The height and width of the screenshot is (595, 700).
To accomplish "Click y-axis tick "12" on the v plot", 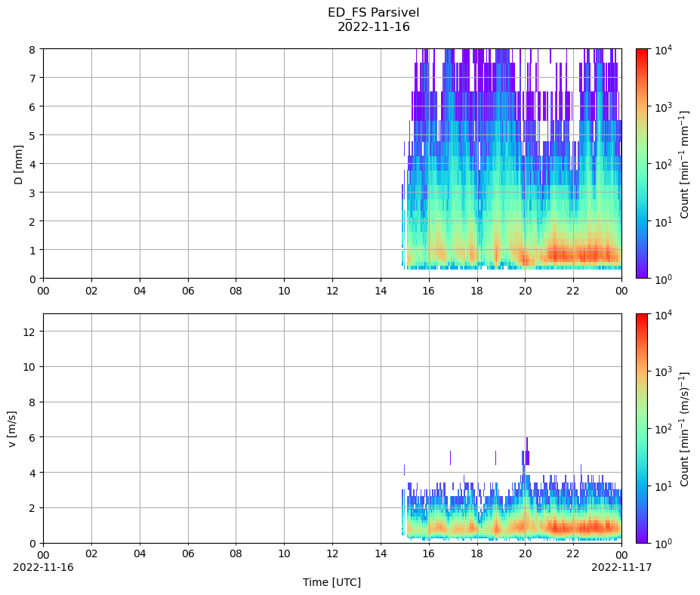I will point(30,331).
